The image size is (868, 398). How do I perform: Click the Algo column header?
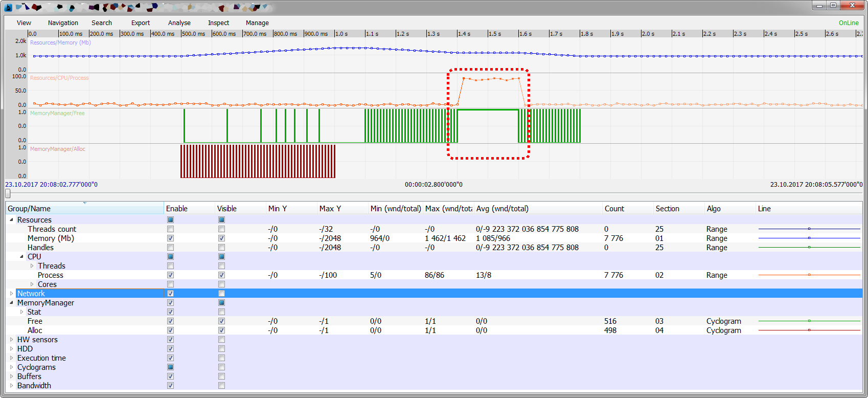730,208
